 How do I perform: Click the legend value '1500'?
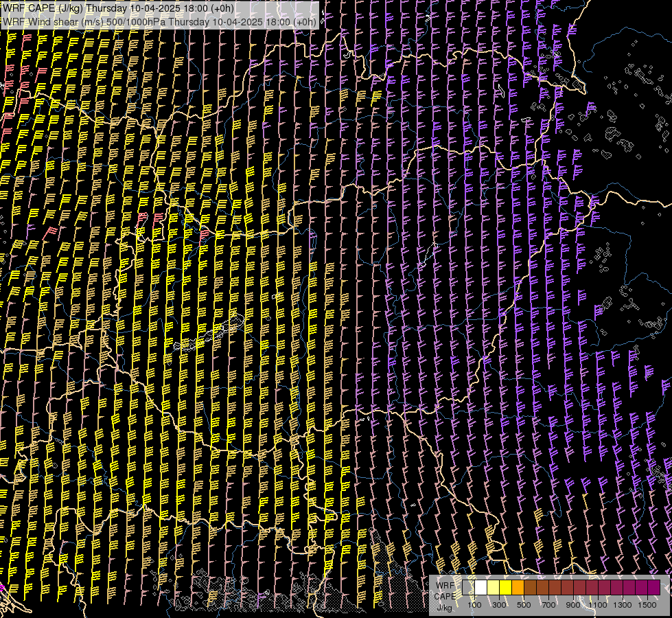[x=647, y=605]
